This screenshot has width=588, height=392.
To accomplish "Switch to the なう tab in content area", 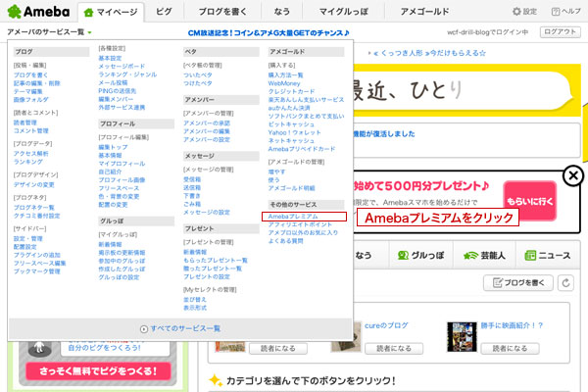I will pyautogui.click(x=363, y=256).
